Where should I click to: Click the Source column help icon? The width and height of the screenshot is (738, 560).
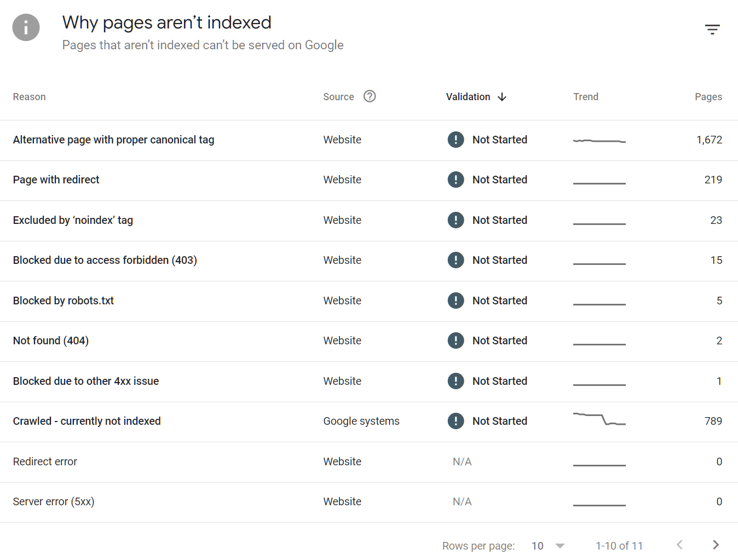tap(370, 96)
